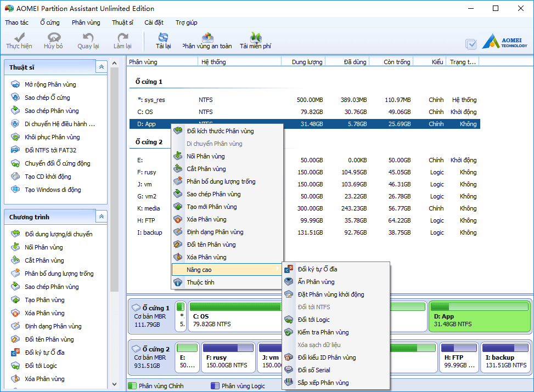
Task: Click the Quay lại undo icon
Action: click(x=88, y=37)
